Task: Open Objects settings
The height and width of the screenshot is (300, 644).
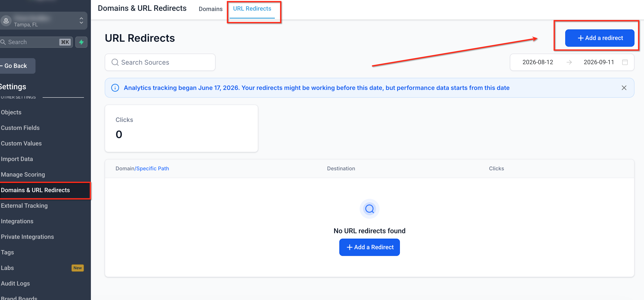Action: click(11, 112)
